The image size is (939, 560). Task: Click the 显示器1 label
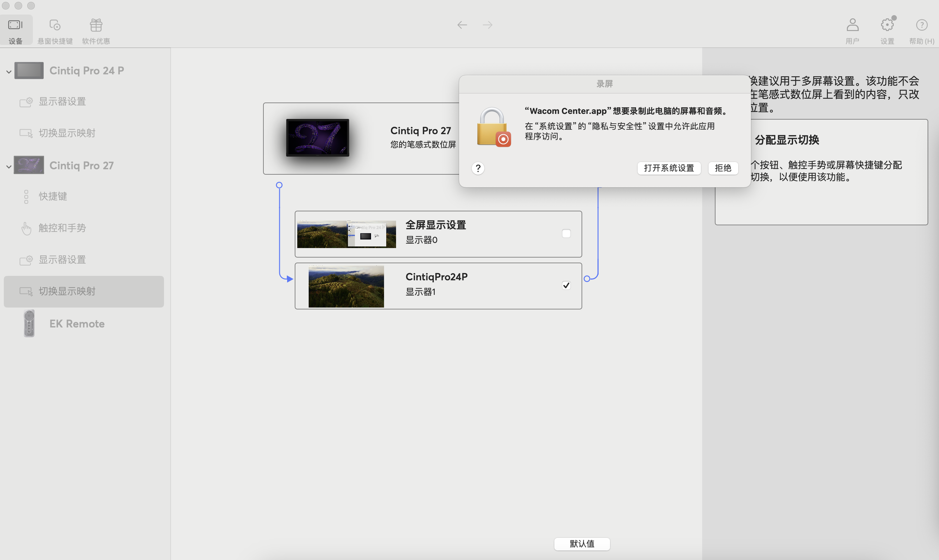(x=420, y=292)
